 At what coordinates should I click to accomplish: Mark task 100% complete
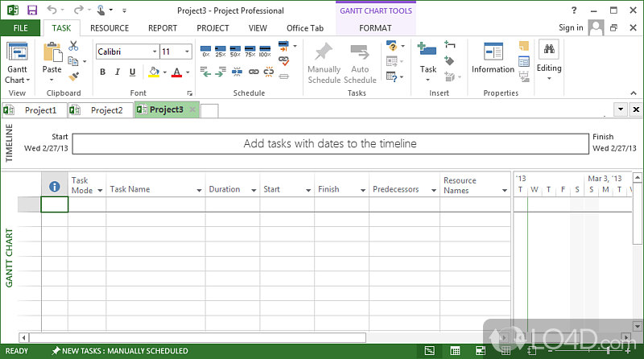click(x=265, y=52)
